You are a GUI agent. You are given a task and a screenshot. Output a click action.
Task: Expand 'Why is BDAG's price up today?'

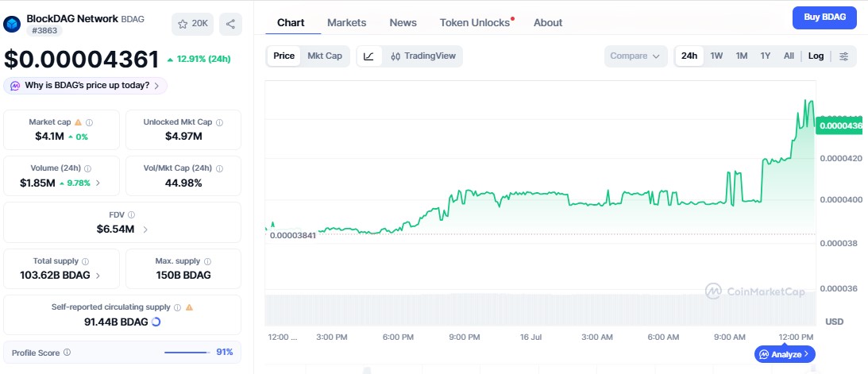(85, 86)
